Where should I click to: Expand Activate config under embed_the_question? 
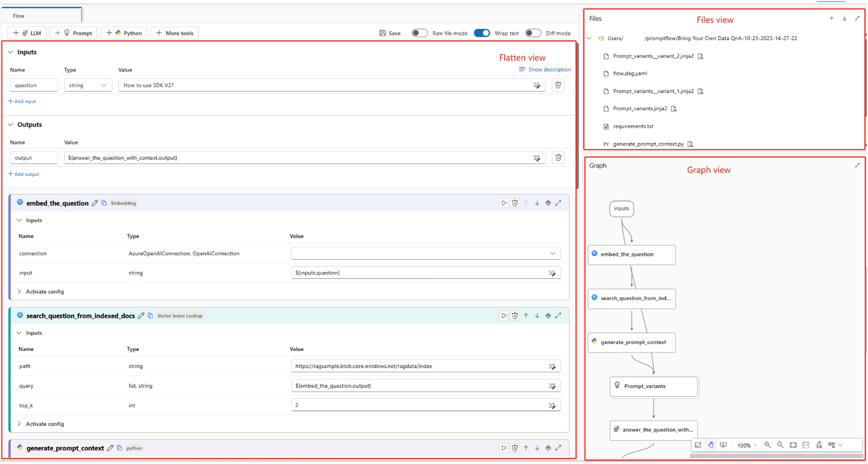pos(19,292)
